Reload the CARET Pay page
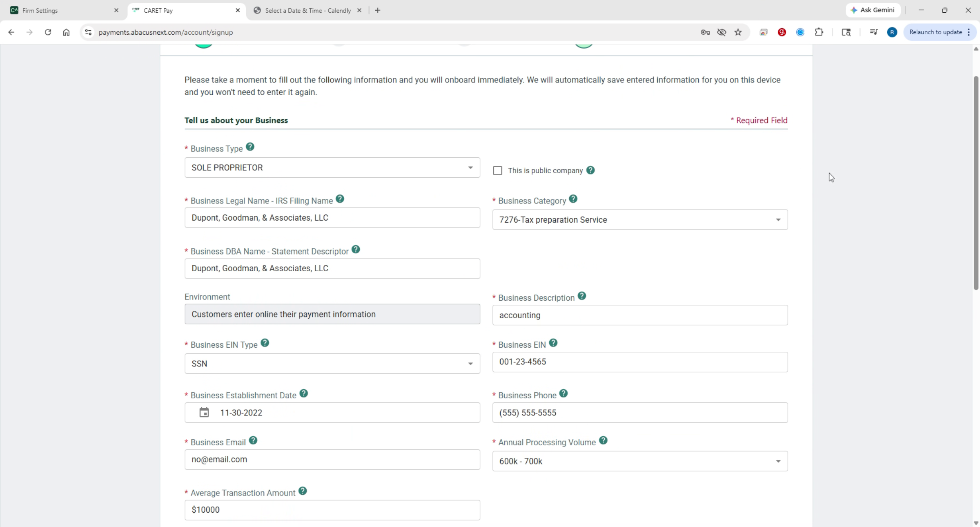The image size is (980, 527). [x=48, y=32]
